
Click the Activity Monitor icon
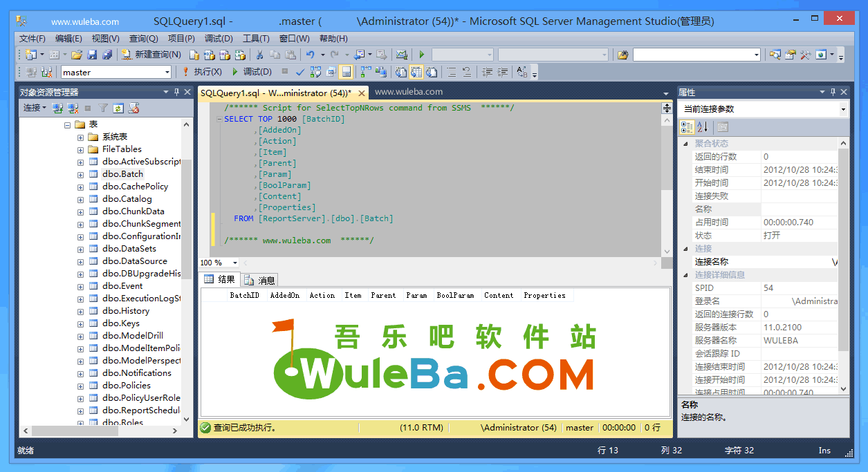click(401, 55)
